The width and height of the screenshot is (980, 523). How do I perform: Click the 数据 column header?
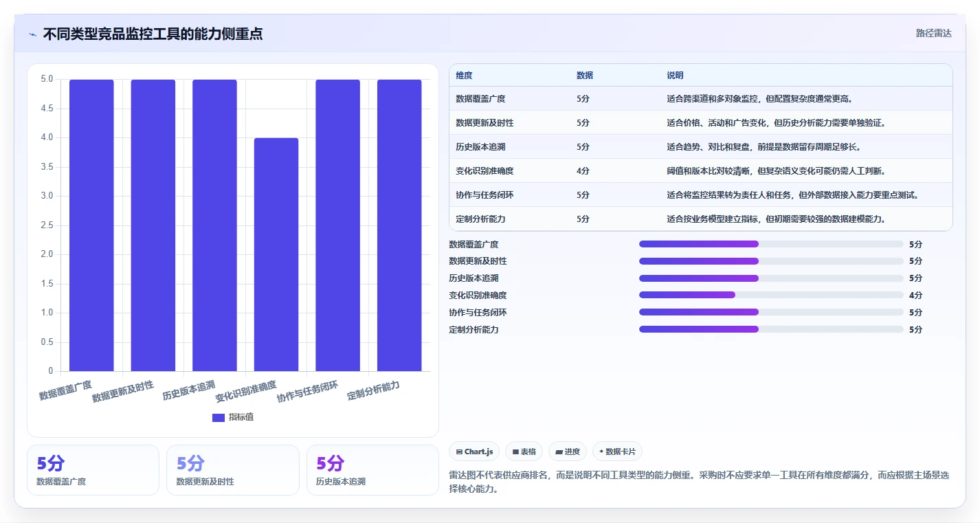point(585,76)
